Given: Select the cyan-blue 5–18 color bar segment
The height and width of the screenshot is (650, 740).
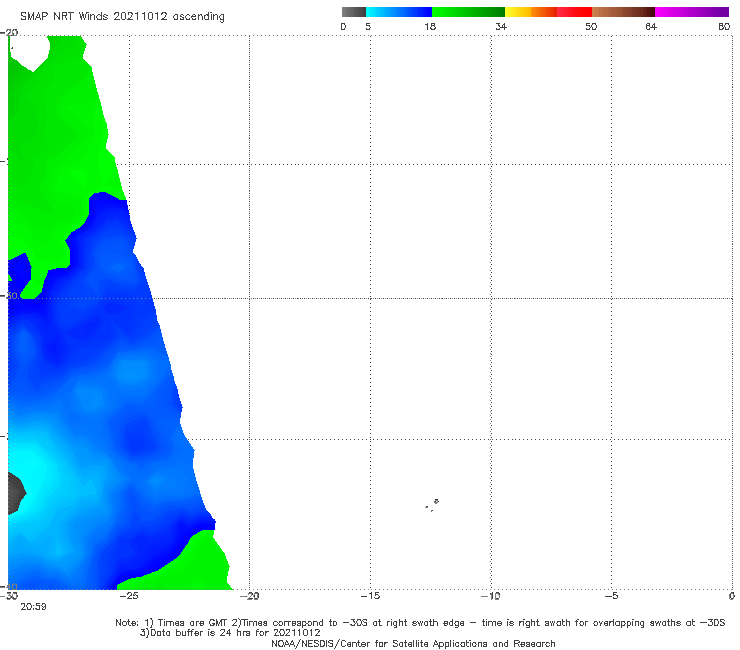Looking at the screenshot, I should coord(399,12).
